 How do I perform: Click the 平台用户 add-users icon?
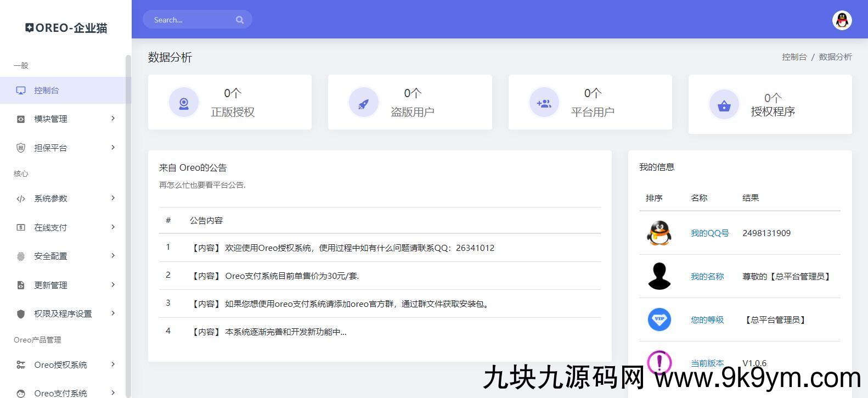[544, 103]
